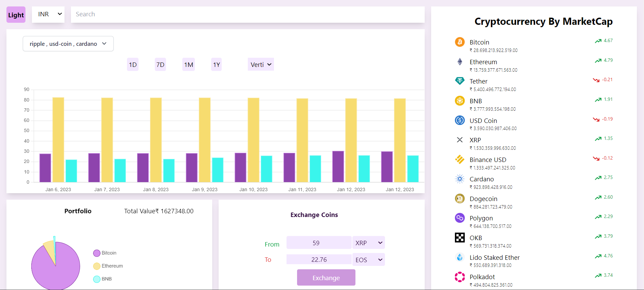Click the cyan bar for Jan 11, 2023

click(x=315, y=169)
